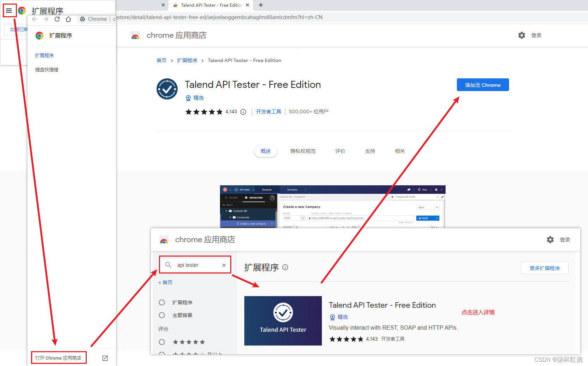Viewport: 588px width, 366px height.
Task: Click « 首页 link under search
Action: 165,282
